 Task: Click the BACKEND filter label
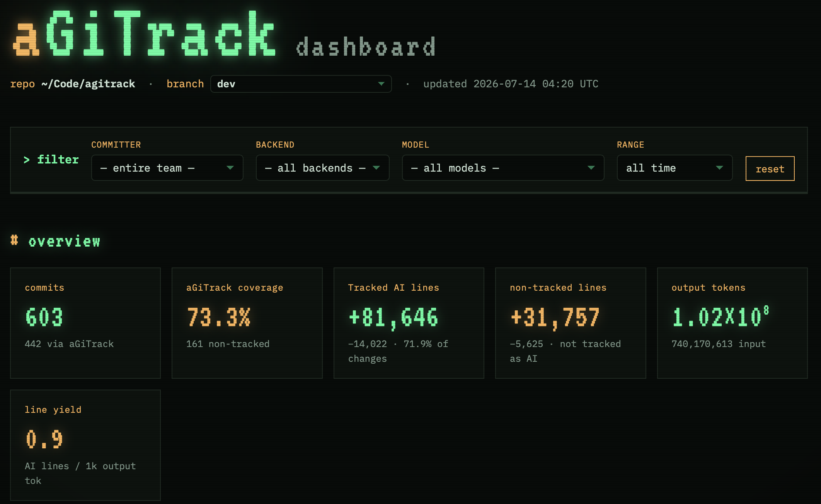[275, 145]
